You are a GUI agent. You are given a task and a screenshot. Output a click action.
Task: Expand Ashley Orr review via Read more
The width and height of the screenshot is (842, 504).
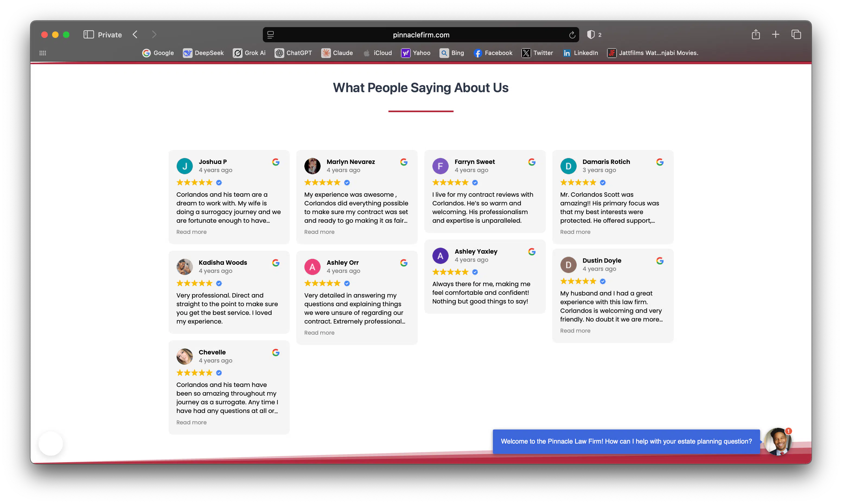(x=319, y=333)
